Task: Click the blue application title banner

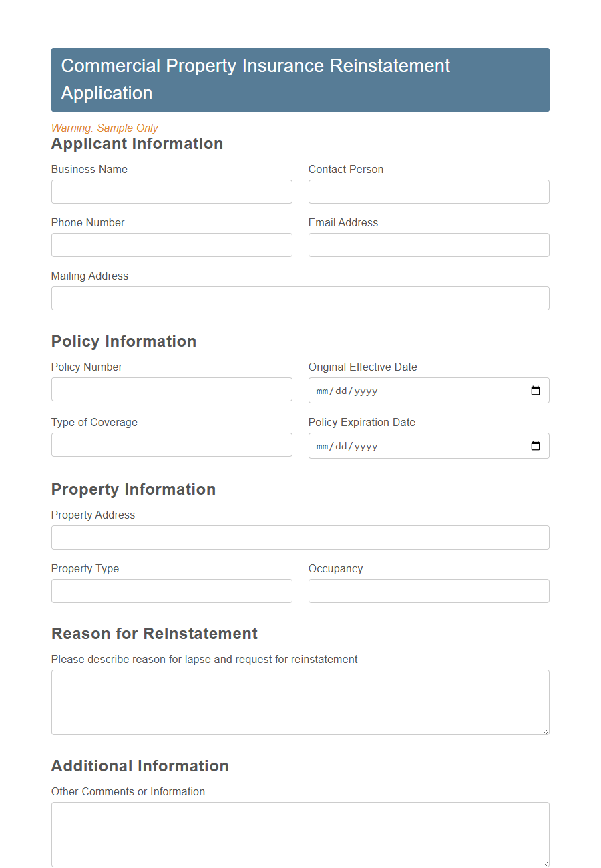Action: (300, 79)
